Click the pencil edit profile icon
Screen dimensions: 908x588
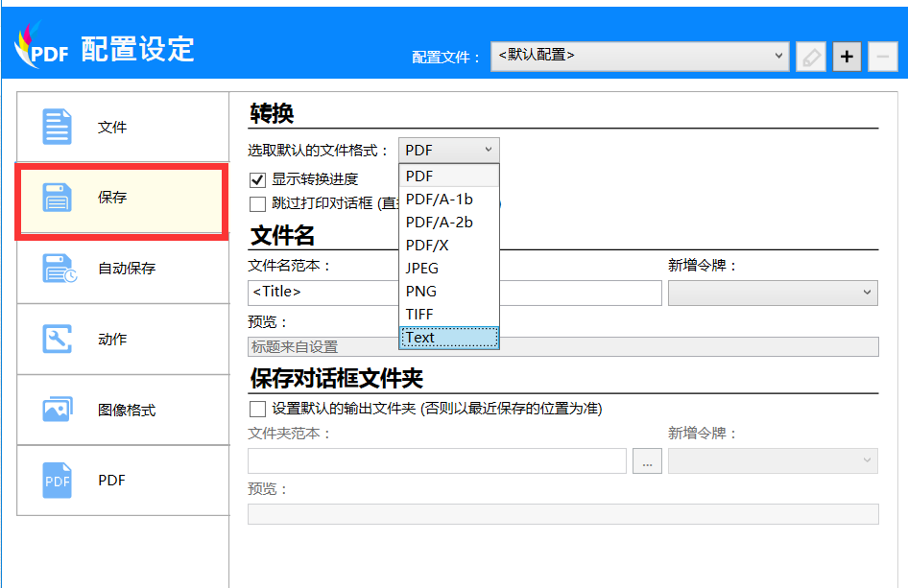pos(810,56)
